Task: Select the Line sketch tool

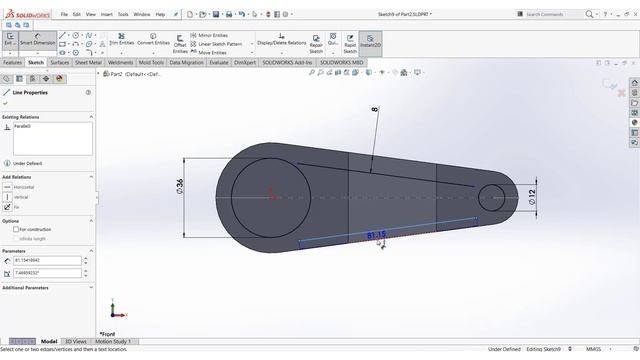Action: [x=62, y=36]
